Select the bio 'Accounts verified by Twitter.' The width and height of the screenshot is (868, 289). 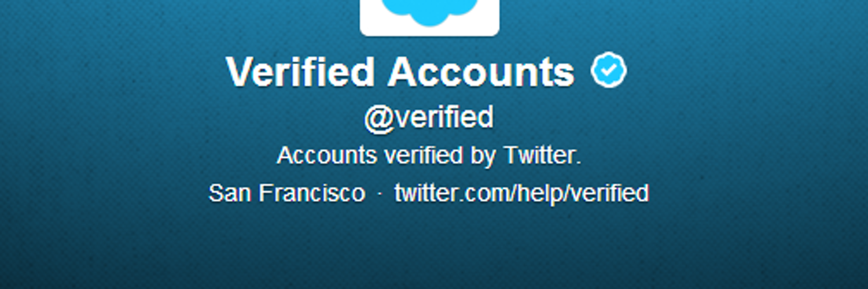[429, 156]
